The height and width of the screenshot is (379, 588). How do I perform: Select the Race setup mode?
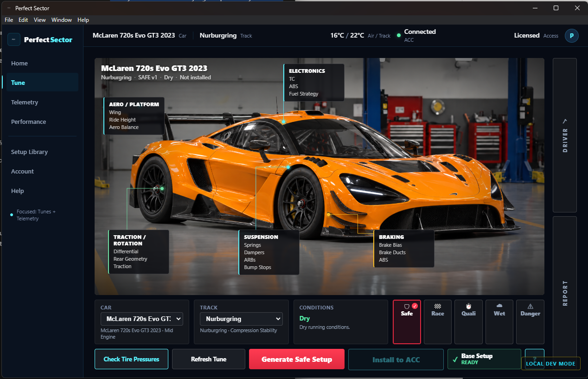coord(438,321)
